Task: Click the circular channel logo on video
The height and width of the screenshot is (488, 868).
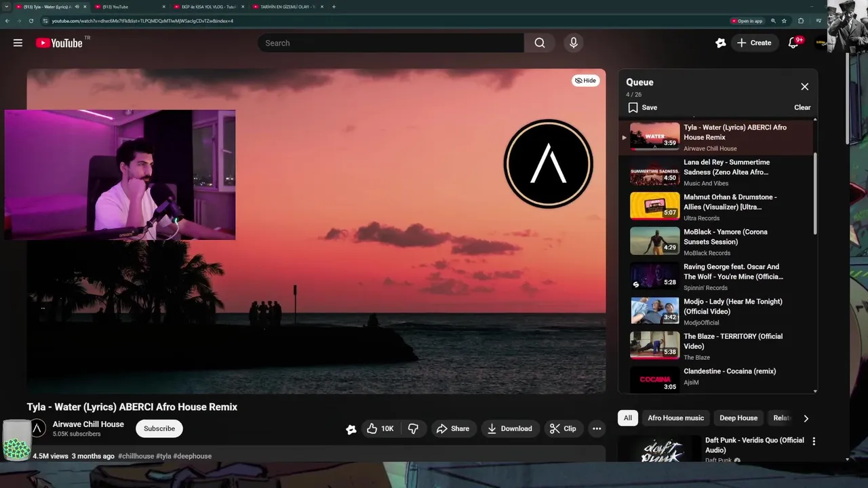Action: (548, 164)
